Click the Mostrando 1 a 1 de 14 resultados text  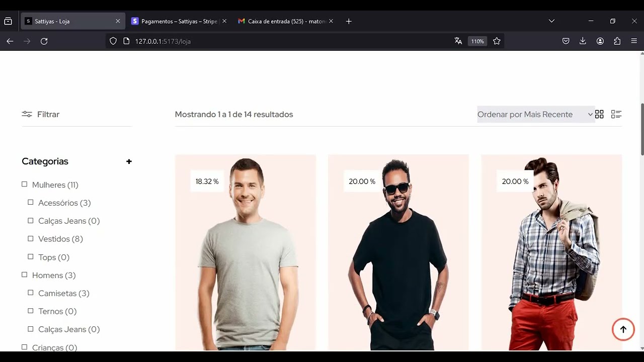(234, 114)
